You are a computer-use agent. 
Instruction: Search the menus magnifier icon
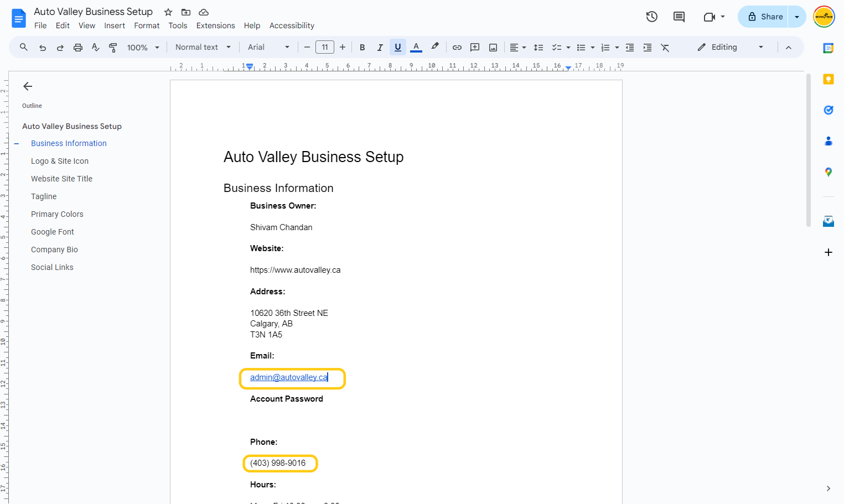click(x=24, y=47)
